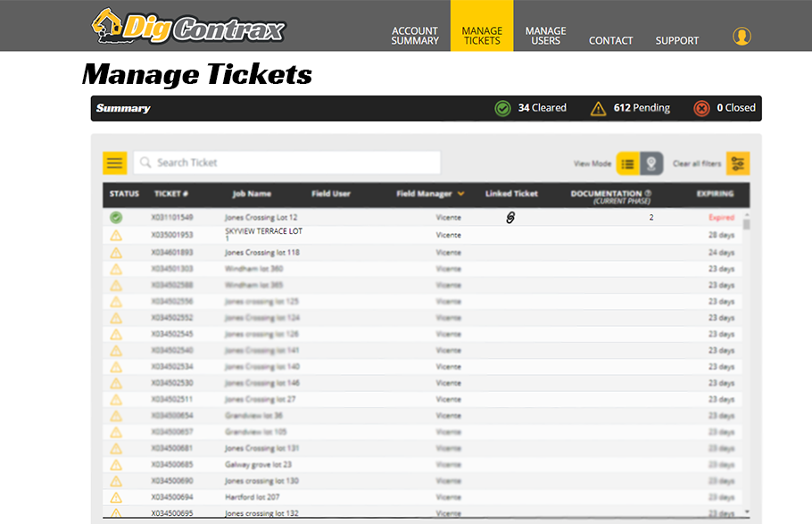This screenshot has height=524, width=812.
Task: Sort by the Expiring column header
Action: [715, 194]
